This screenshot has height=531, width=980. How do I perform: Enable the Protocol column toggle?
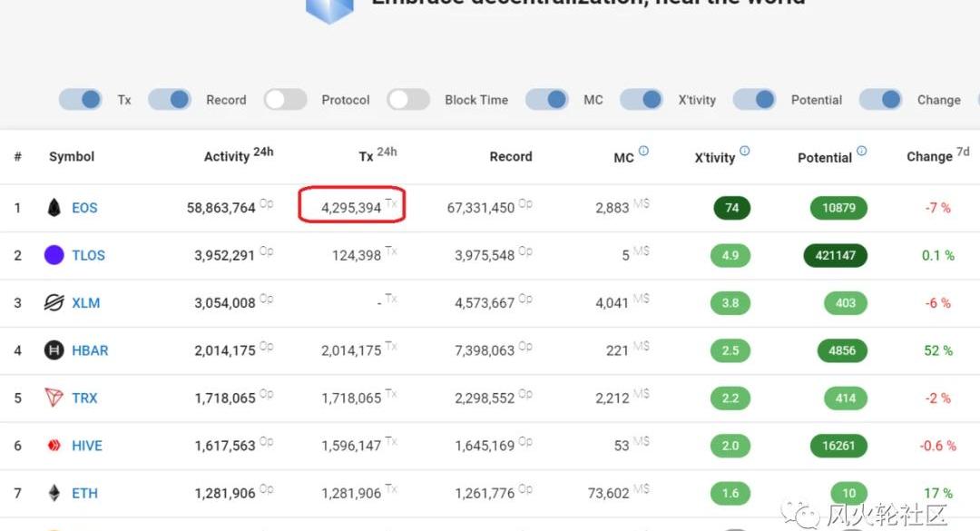pos(285,100)
